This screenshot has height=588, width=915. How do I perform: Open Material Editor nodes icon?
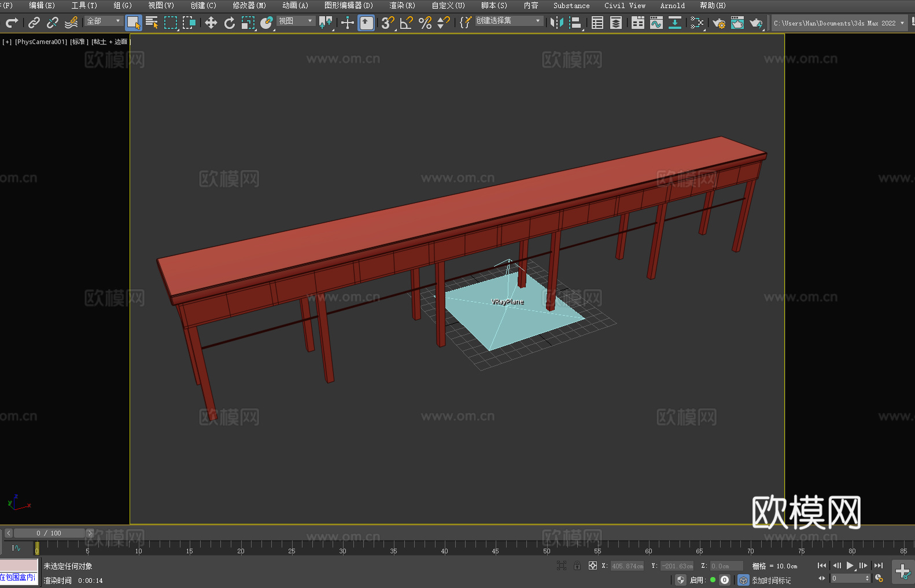(x=697, y=23)
